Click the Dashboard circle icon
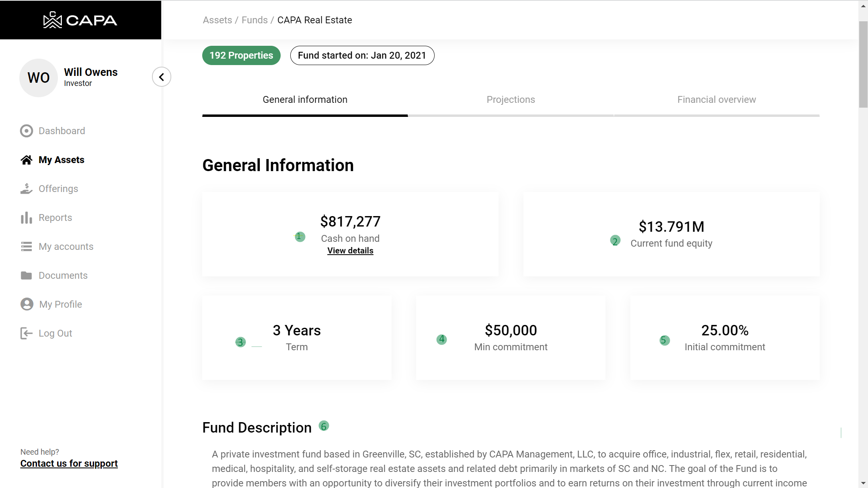Image resolution: width=868 pixels, height=488 pixels. 27,131
